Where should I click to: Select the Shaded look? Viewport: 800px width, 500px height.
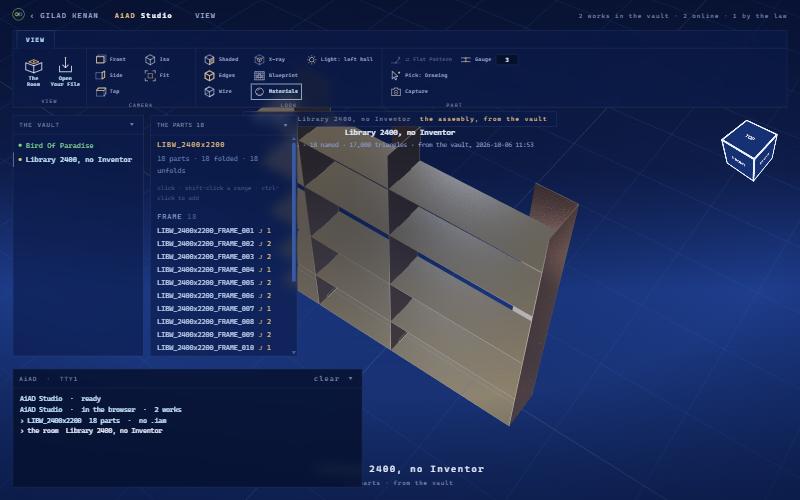coord(221,59)
